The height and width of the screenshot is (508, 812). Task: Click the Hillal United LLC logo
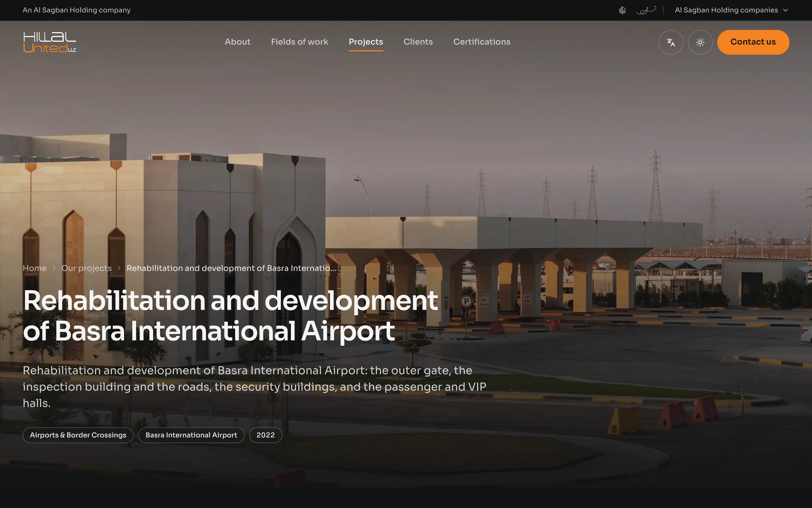[50, 42]
